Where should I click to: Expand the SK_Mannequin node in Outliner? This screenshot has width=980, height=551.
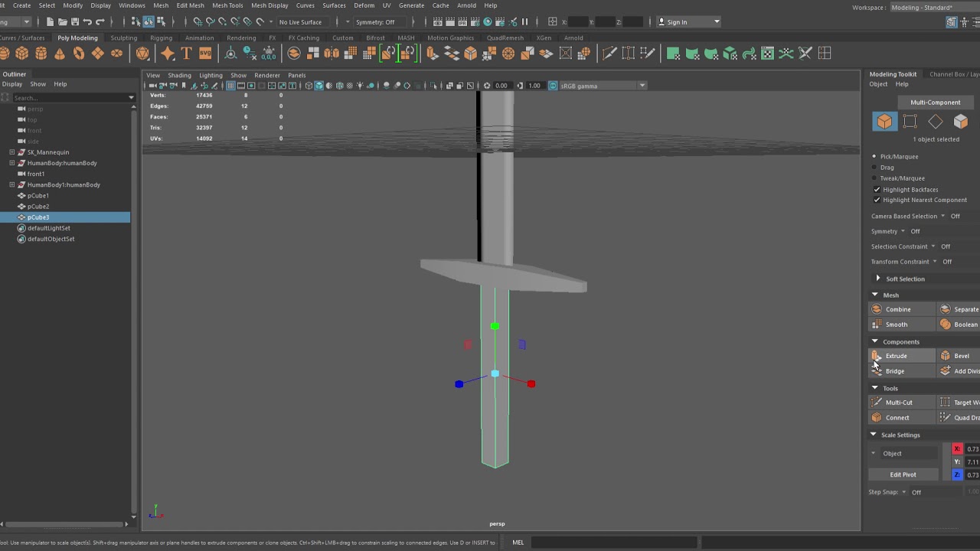pos(12,152)
